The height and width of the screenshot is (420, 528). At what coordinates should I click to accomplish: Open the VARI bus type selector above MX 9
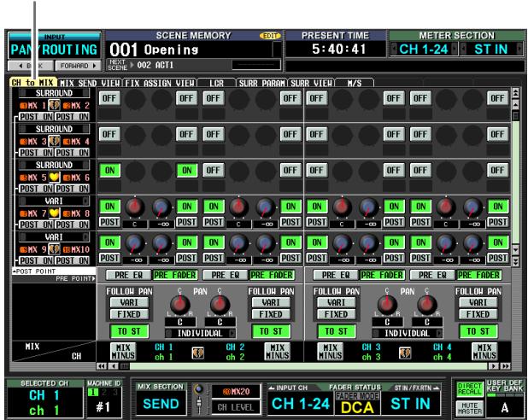pos(54,237)
